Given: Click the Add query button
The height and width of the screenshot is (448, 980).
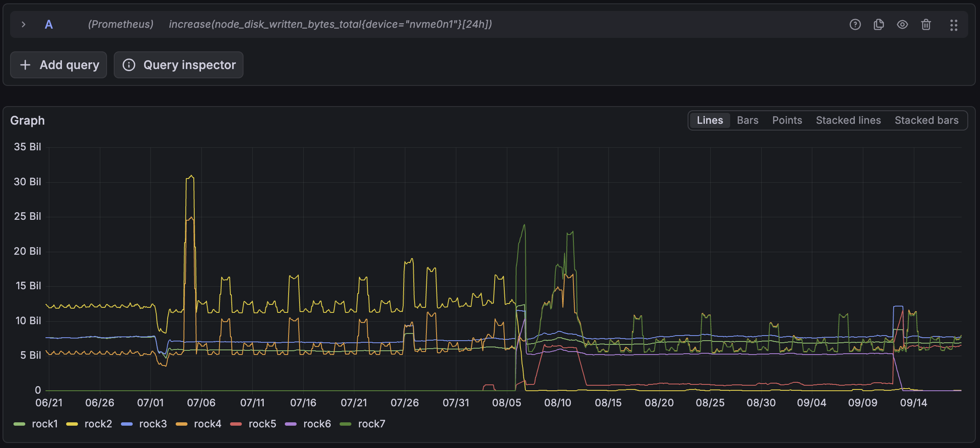Looking at the screenshot, I should tap(59, 65).
